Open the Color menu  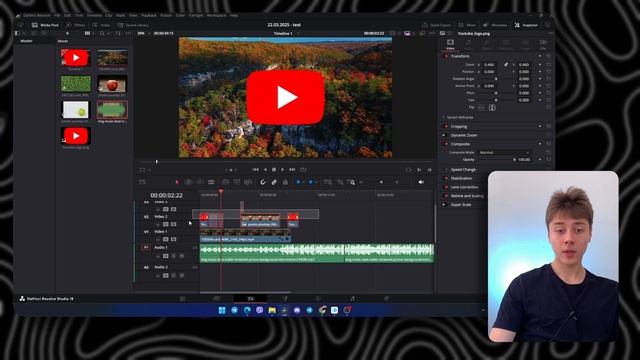coord(180,16)
